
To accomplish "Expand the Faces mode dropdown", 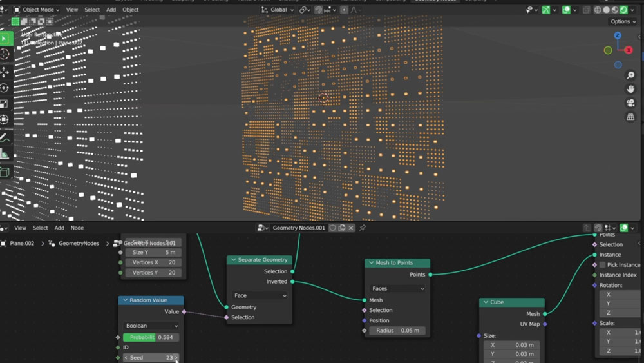I will 397,289.
